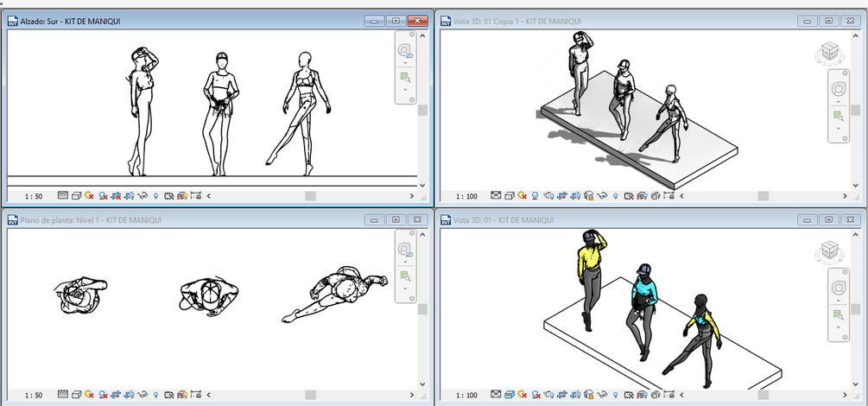Show analytical model icon in 01 Copia 1
Screen dimensions: 868x406
click(642, 195)
